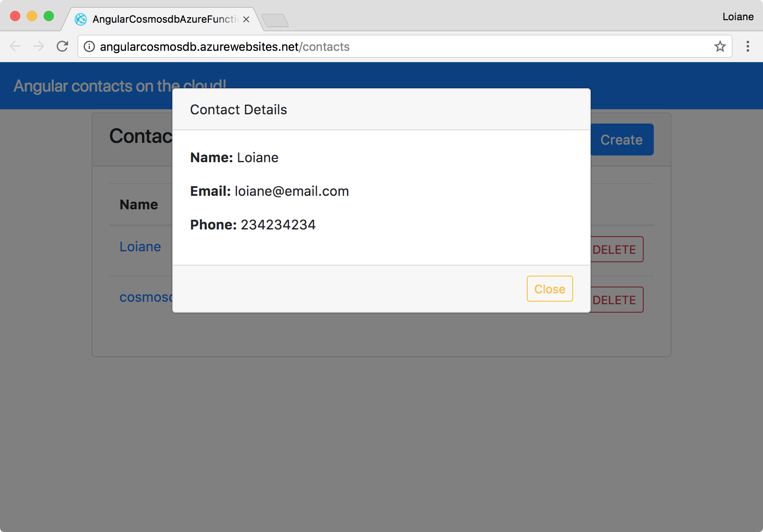This screenshot has height=532, width=763.
Task: Click the Loiane profile button in title bar
Action: 738,17
